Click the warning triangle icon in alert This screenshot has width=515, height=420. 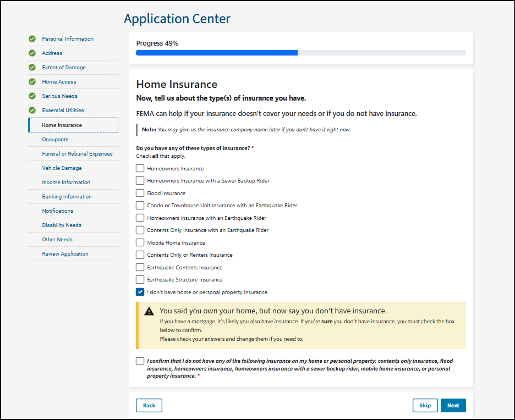click(149, 311)
